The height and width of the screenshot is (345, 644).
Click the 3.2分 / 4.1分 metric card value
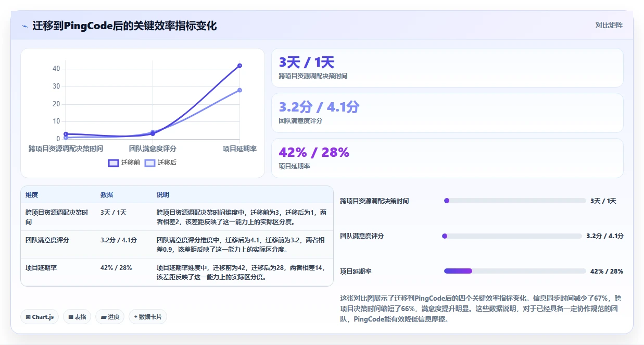319,107
